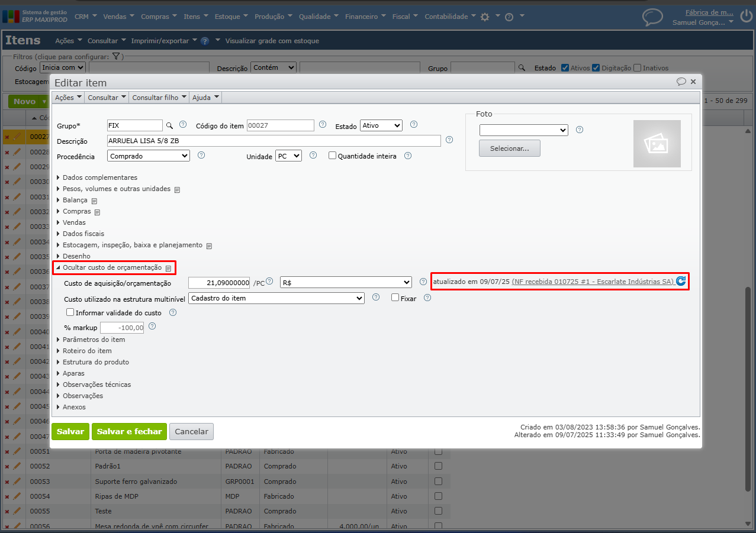The image size is (756, 533).
Task: Expand the Estrutura do produto section
Action: 92,362
